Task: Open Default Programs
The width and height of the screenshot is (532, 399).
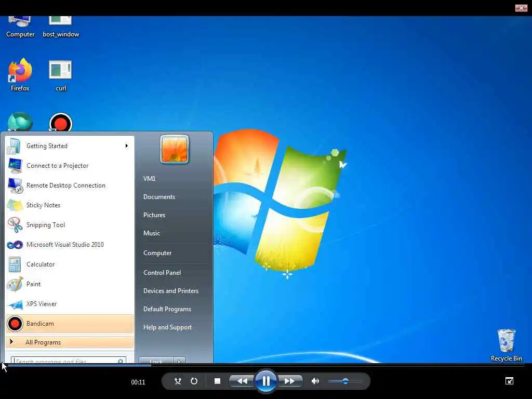Action: pos(167,309)
